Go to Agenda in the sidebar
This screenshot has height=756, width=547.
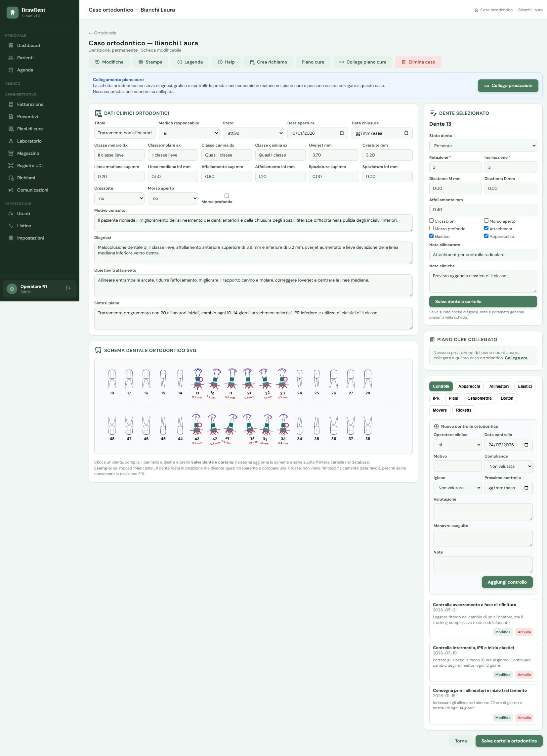pos(40,70)
